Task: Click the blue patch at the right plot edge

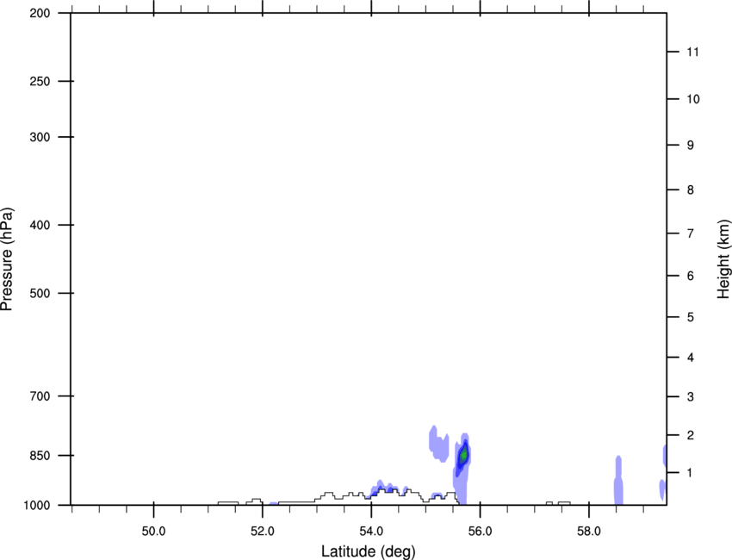Action: [x=664, y=456]
